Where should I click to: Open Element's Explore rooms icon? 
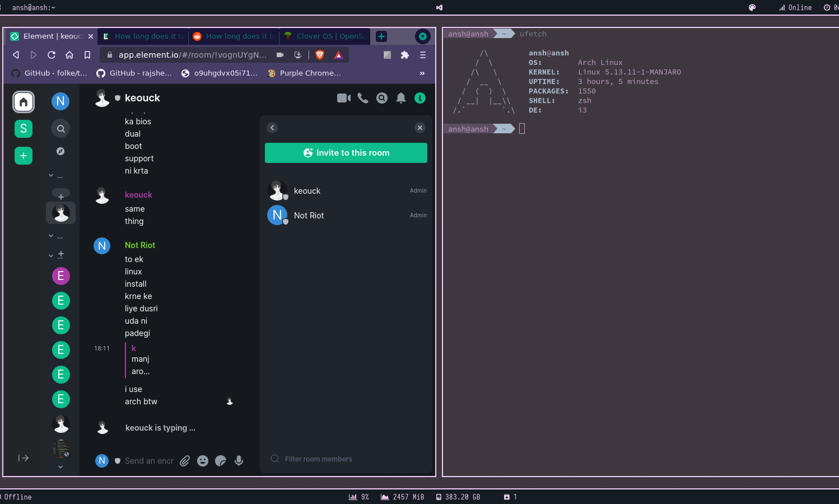[x=60, y=151]
